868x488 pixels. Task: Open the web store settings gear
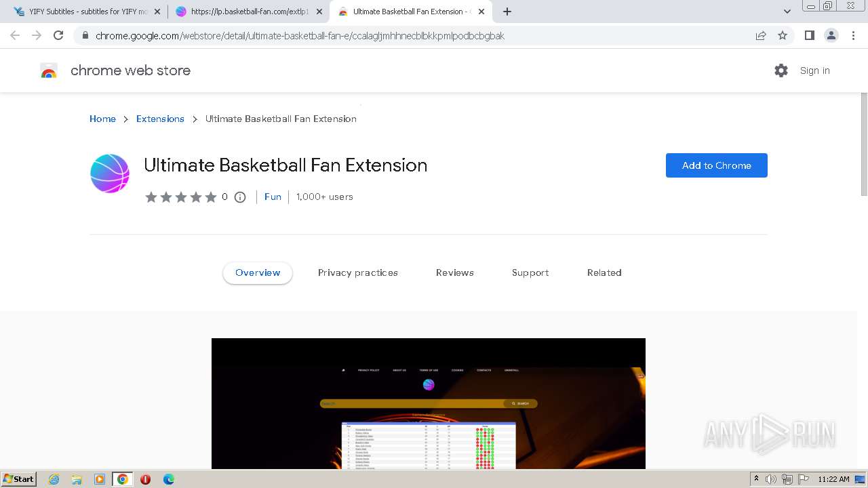click(x=781, y=70)
